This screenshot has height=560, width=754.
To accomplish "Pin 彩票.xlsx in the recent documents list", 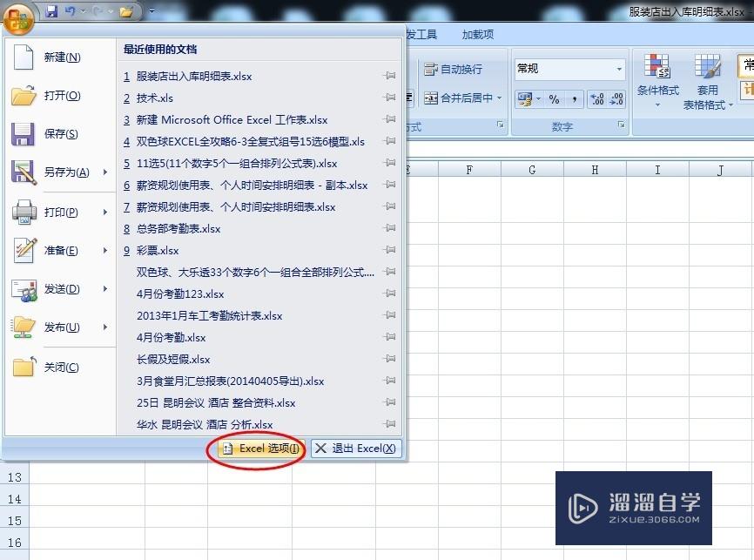I will [389, 250].
